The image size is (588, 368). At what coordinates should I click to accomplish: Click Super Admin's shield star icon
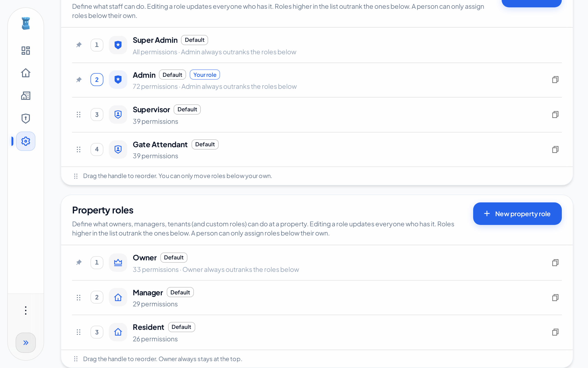118,45
